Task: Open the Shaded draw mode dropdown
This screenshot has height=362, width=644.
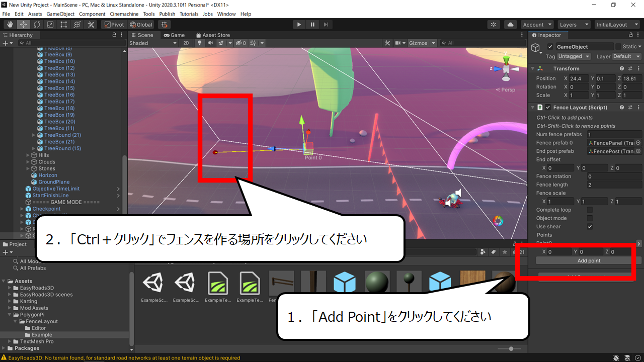Action: (153, 43)
